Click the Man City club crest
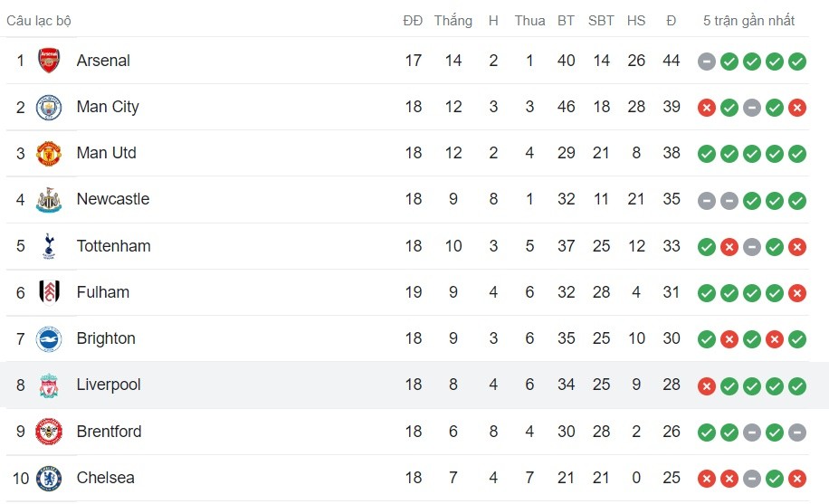This screenshot has height=504, width=829. click(x=49, y=107)
